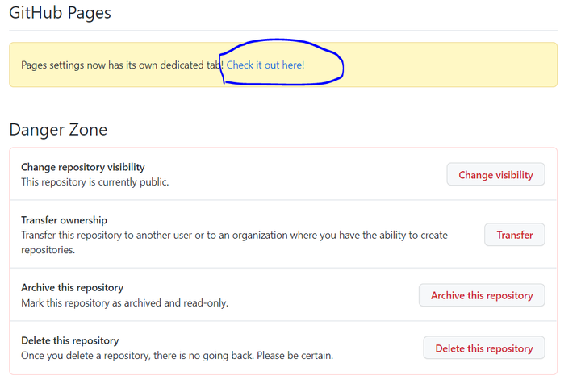Viewport: 581px width, 392px height.
Task: Click the Archive this repository button
Action: click(482, 295)
